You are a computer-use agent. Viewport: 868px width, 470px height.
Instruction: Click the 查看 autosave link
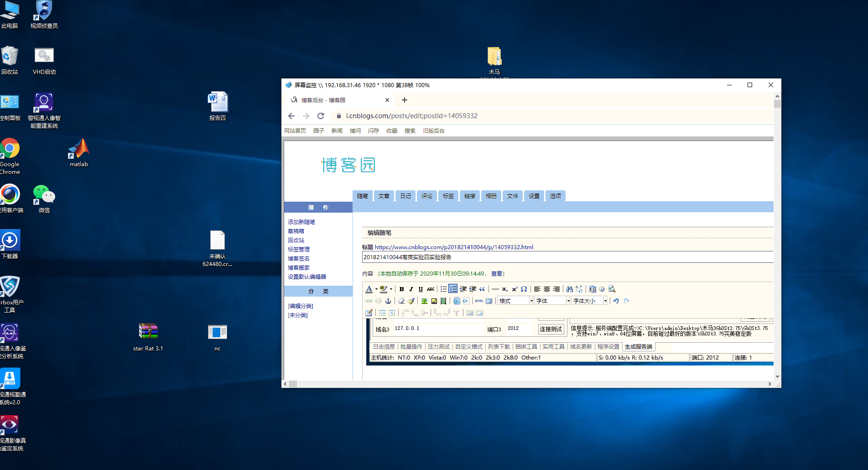tap(496, 273)
